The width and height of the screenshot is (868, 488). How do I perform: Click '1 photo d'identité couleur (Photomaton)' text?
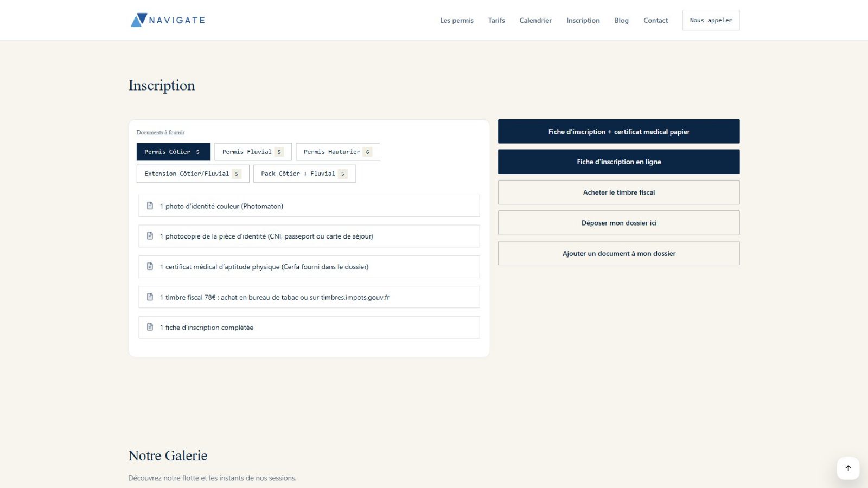pos(221,206)
